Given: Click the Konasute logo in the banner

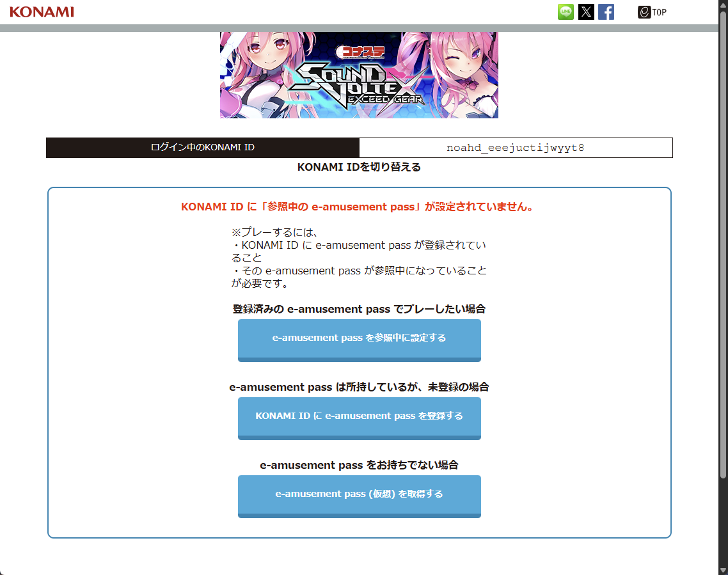Looking at the screenshot, I should [x=361, y=52].
